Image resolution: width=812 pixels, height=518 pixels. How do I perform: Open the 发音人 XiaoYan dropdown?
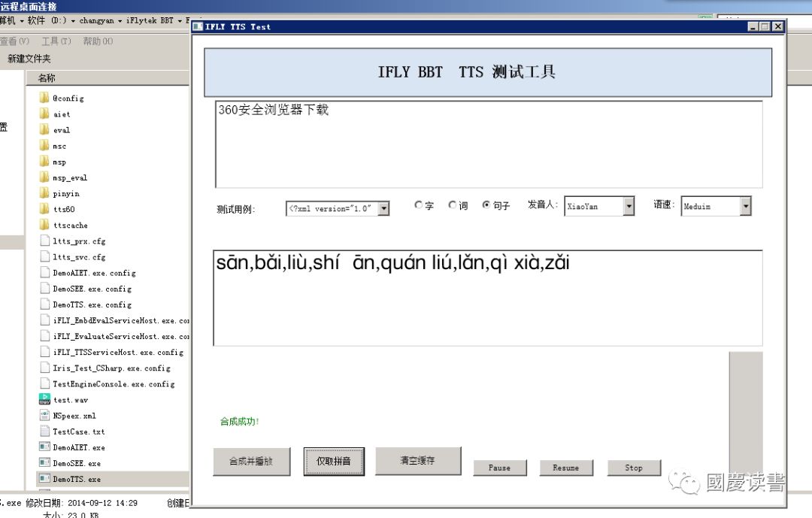[x=628, y=206]
